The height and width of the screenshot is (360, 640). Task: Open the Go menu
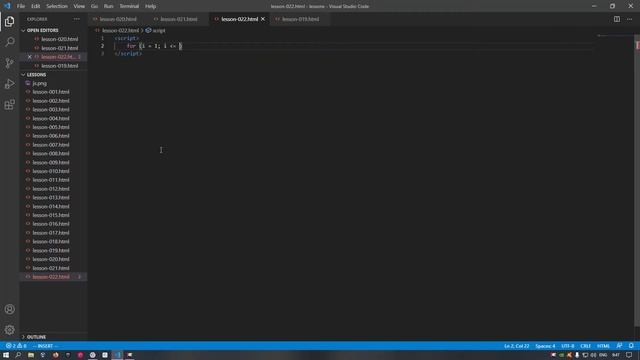(x=94, y=6)
